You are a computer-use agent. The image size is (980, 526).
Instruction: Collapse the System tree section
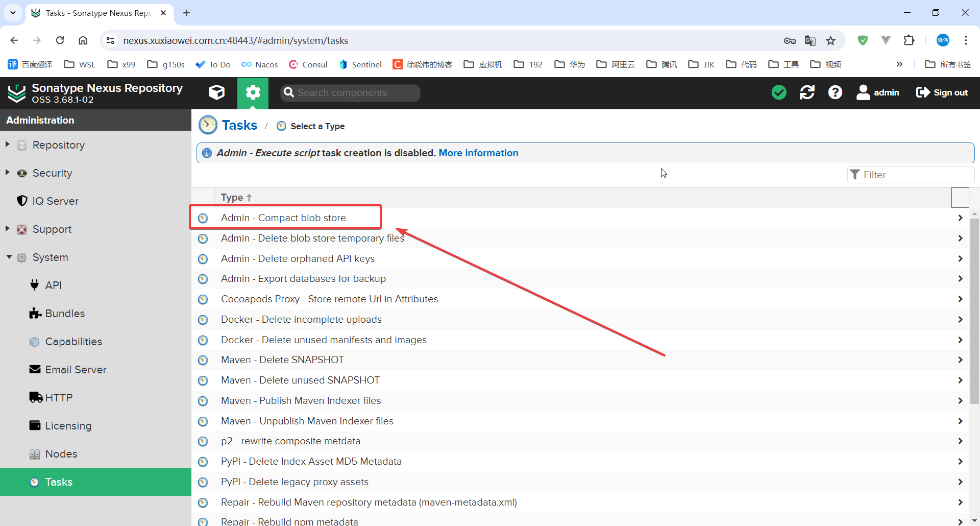[x=9, y=257]
